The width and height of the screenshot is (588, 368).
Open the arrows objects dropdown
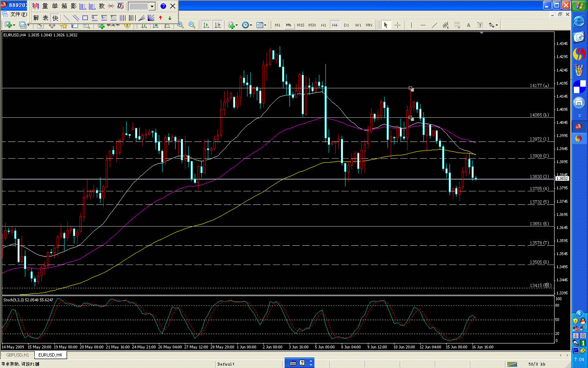(x=493, y=25)
